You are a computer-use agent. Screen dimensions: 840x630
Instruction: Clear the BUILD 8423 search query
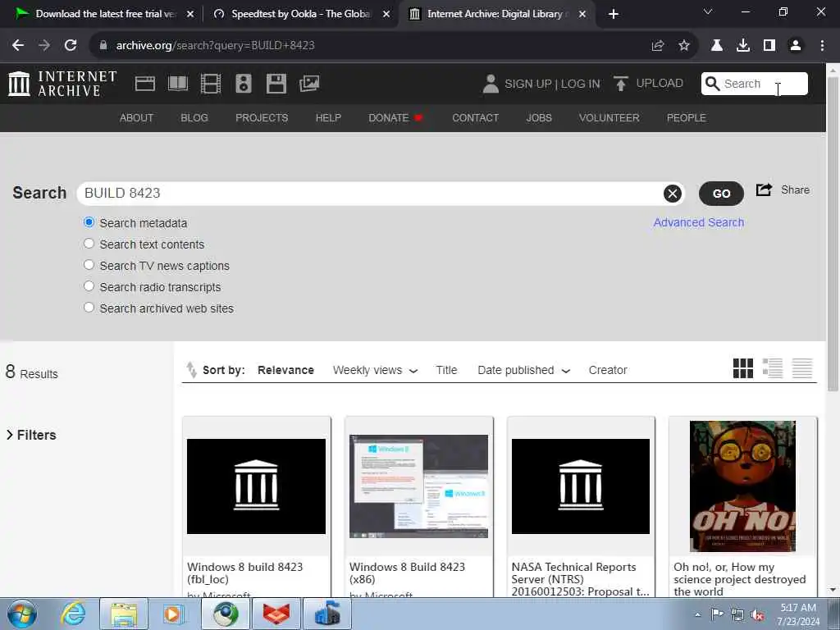tap(673, 194)
